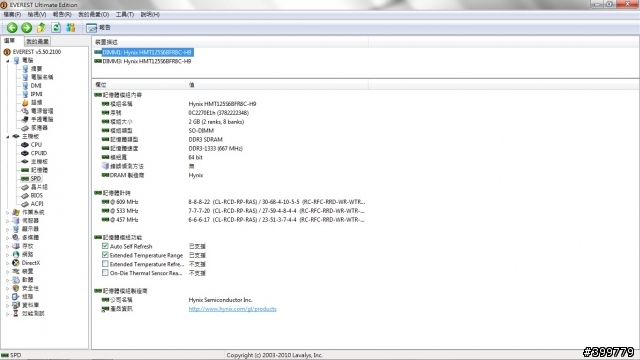Expand the 安全性 security tree node

8,289
